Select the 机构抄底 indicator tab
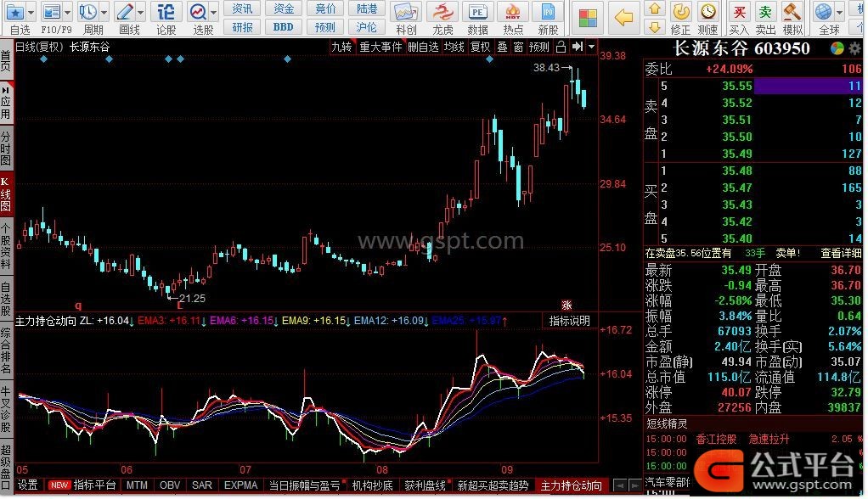Screen dimensions: 868x499 (x=373, y=485)
